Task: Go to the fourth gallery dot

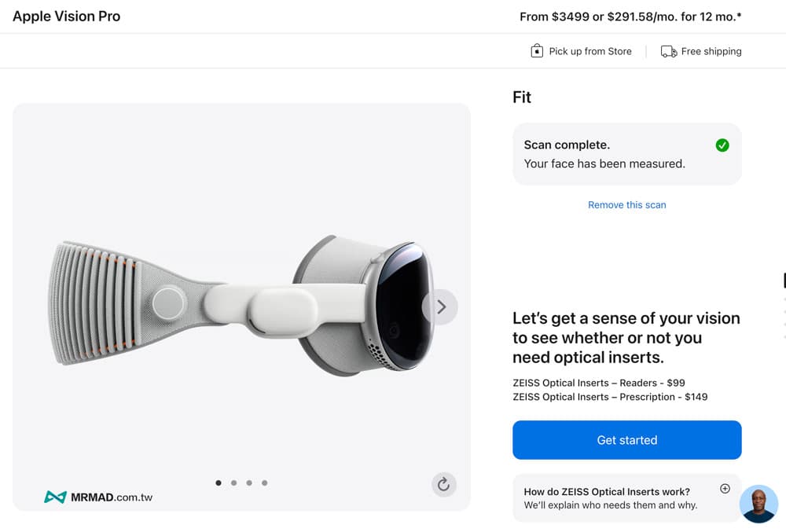Action: click(264, 483)
